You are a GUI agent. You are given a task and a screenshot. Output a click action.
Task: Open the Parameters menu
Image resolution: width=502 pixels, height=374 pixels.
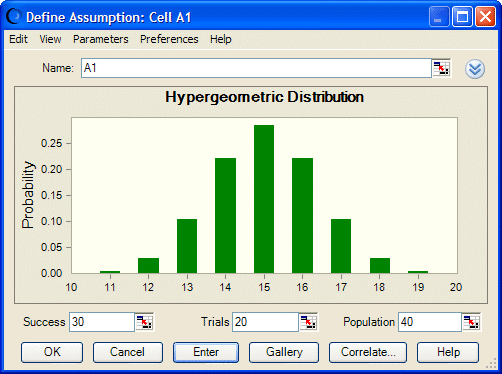tap(101, 39)
